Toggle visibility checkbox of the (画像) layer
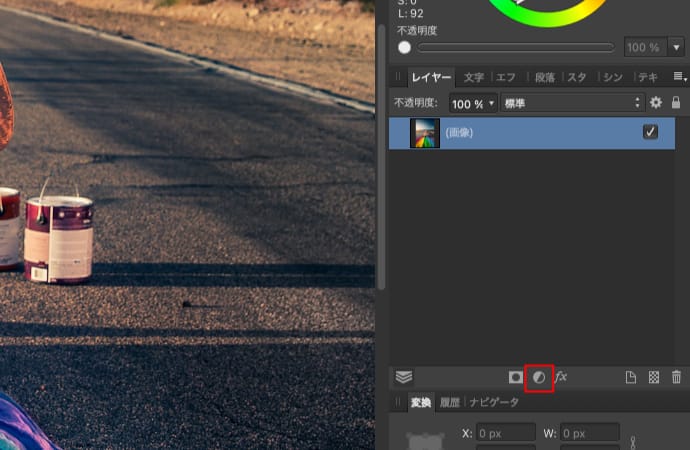Screen dimensions: 690x450 (650, 132)
